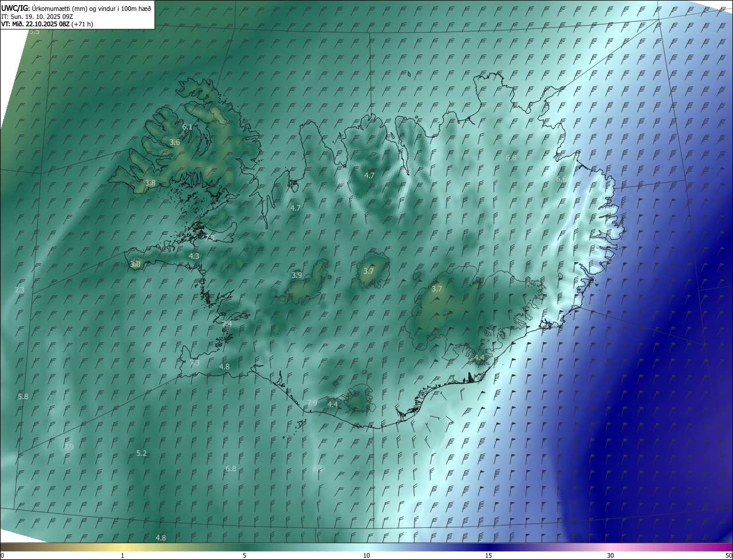733x560 pixels.
Task: Click the "(+71 h)" forecast offset
Action: click(x=83, y=24)
